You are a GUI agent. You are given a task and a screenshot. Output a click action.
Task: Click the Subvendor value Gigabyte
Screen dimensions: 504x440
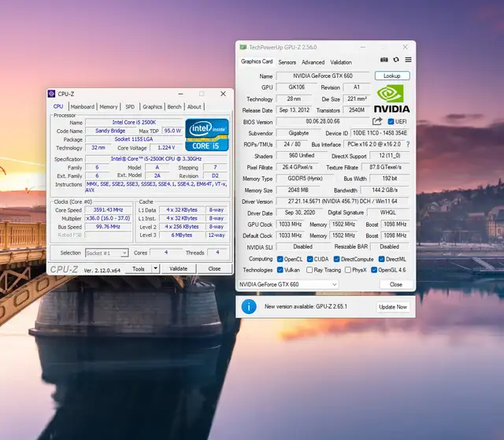pos(298,133)
